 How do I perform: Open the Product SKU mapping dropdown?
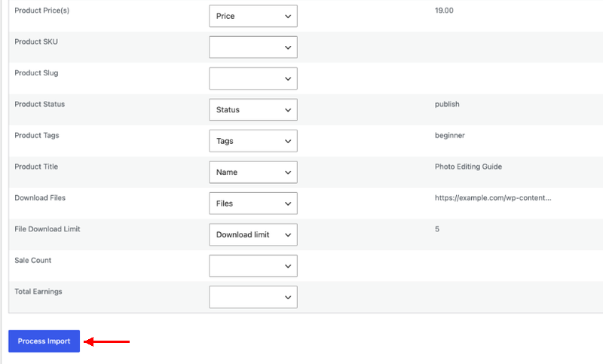coord(253,47)
